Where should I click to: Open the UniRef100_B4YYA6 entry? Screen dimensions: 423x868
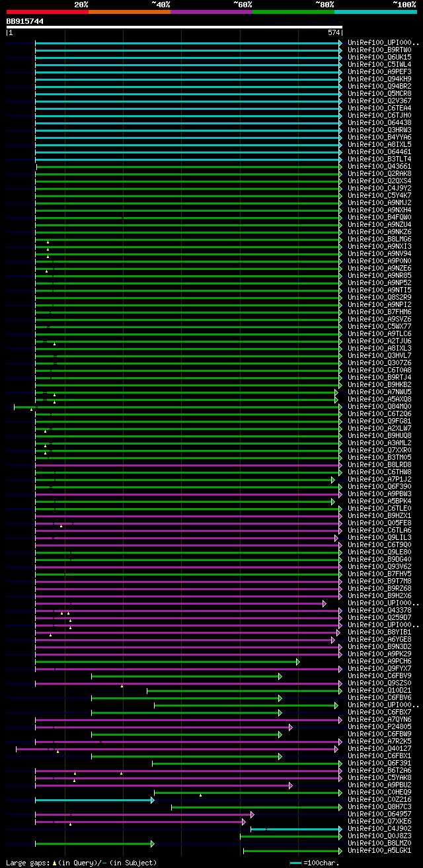(379, 137)
